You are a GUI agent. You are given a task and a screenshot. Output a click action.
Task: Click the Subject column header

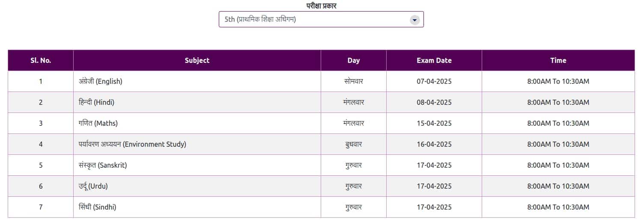click(x=197, y=60)
